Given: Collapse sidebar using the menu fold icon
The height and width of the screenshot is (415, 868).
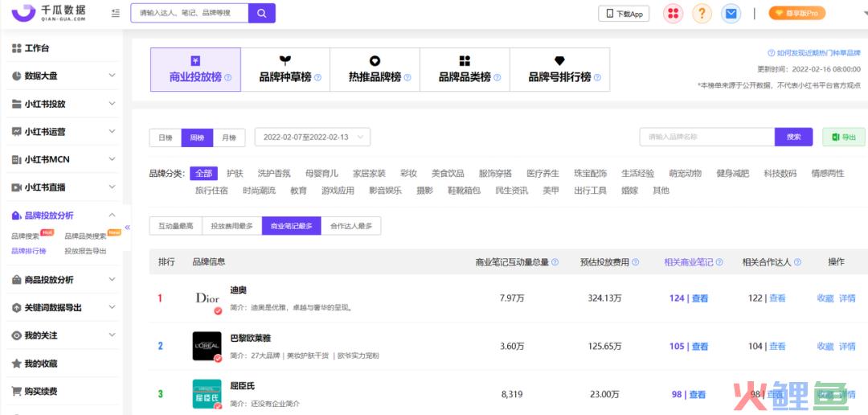Looking at the screenshot, I should 115,14.
